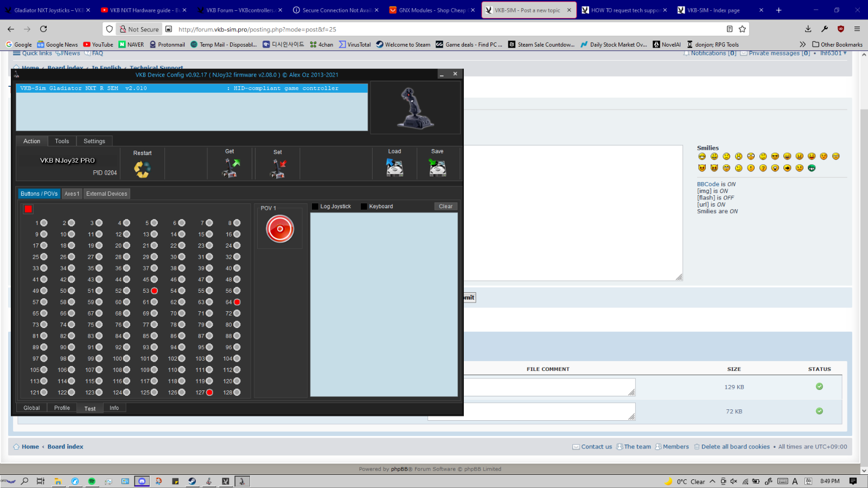Switch to the Info bottom tab
This screenshot has height=488, width=868.
point(114,408)
